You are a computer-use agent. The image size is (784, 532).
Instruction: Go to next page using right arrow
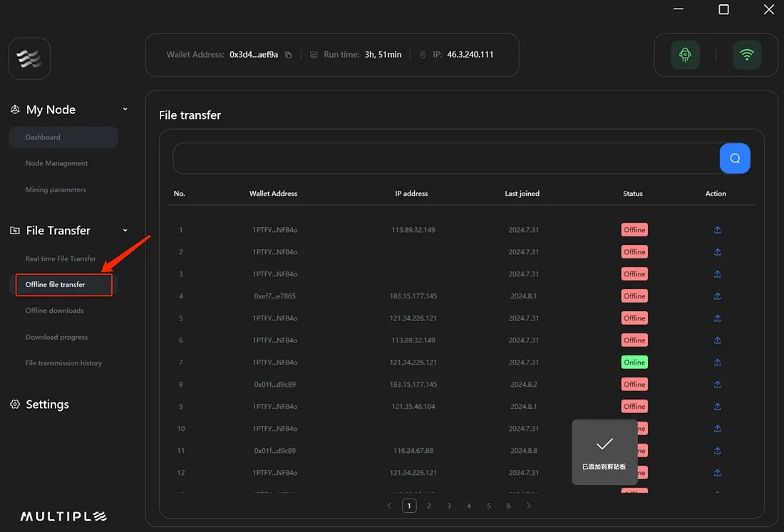tap(528, 506)
